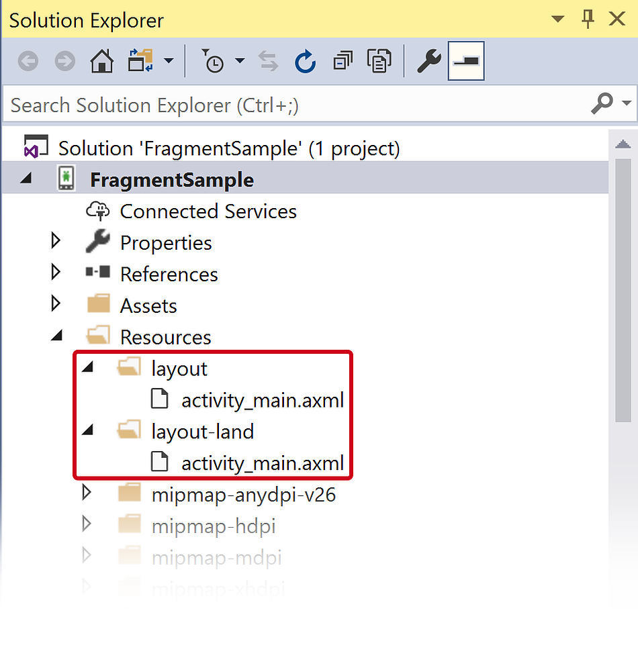Click the Home icon in toolbar
638x672 pixels.
(102, 62)
